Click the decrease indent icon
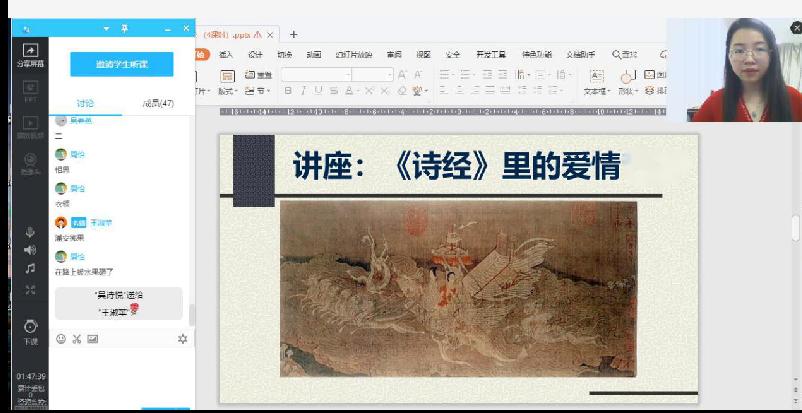This screenshot has height=413, width=802. pos(487,75)
